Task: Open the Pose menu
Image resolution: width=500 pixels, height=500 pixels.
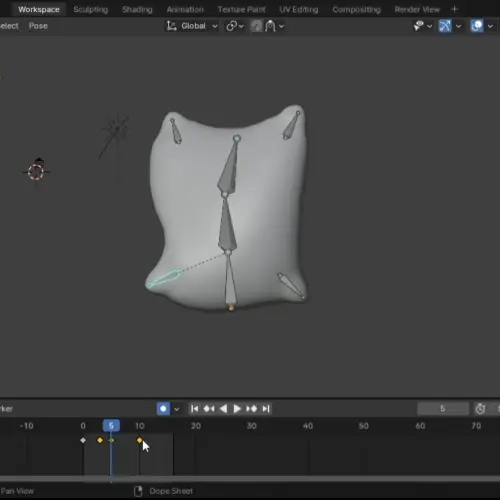Action: pos(38,26)
